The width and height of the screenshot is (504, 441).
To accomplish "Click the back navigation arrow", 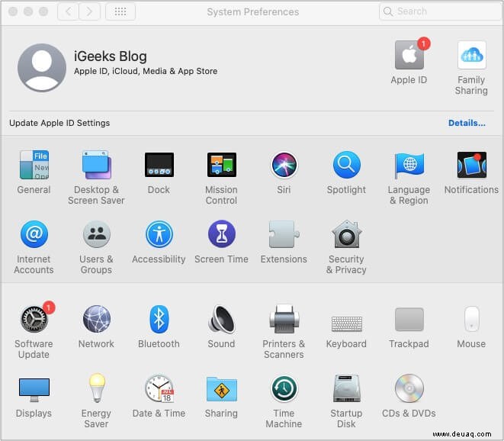I will [x=68, y=12].
